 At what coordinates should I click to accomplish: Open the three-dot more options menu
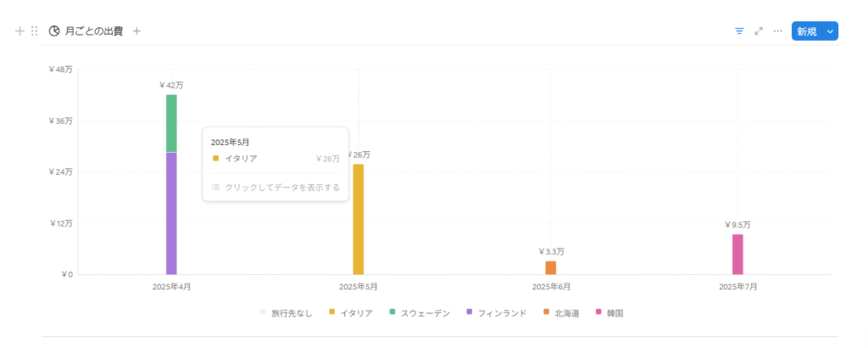pyautogui.click(x=778, y=31)
